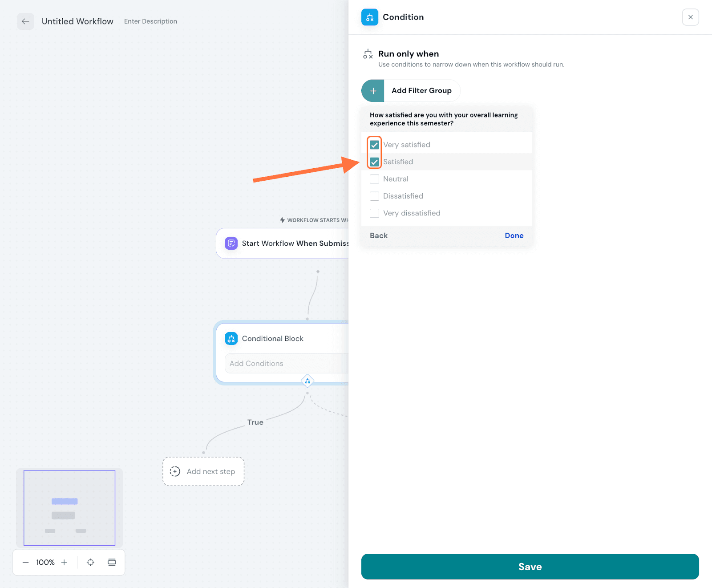Click the plus icon on Add Filter Group
This screenshot has height=588, width=712.
tap(373, 91)
